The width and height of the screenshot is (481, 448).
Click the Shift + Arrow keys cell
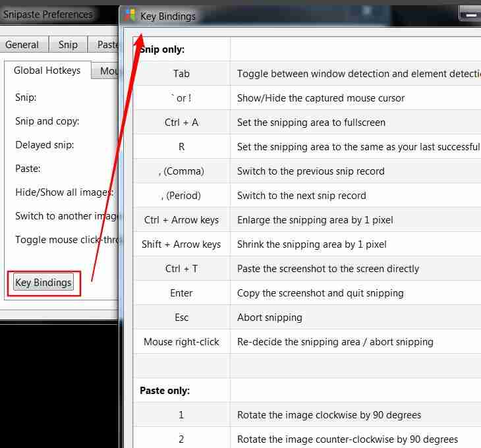click(x=182, y=244)
